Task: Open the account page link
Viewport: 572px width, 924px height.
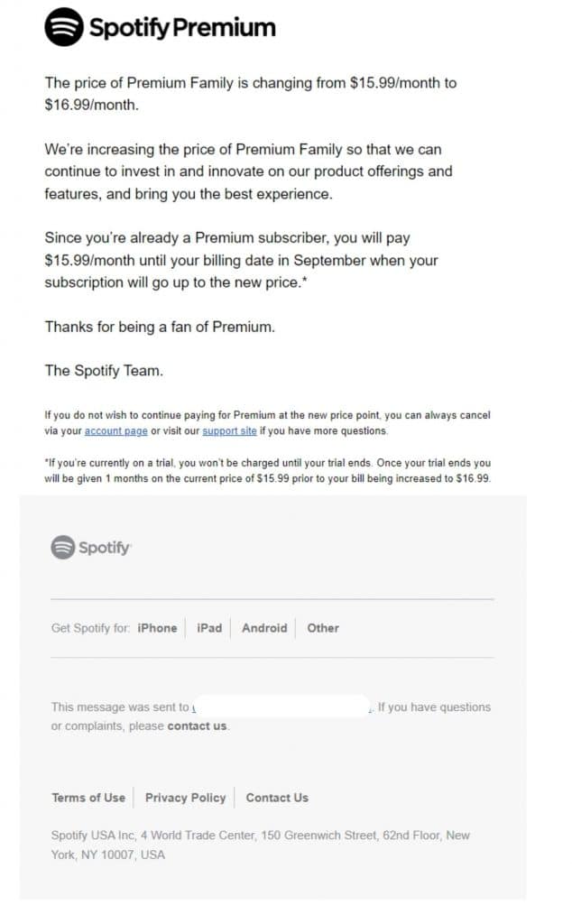Action: (116, 430)
